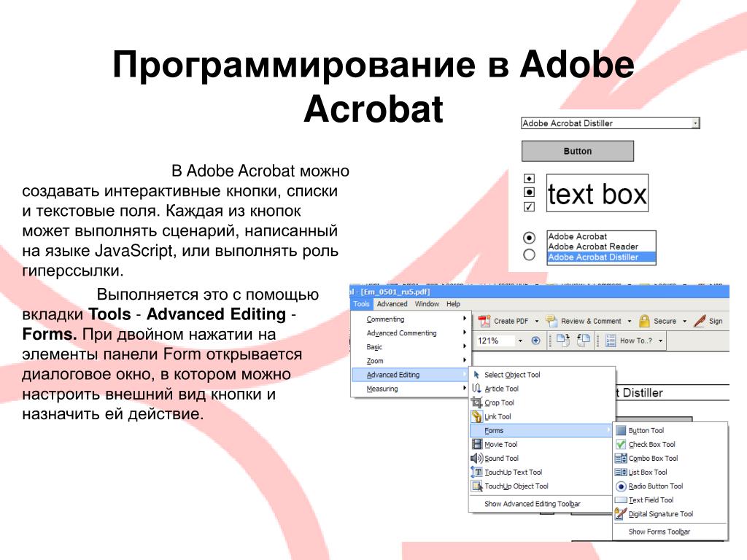747x560 pixels.
Task: Click the gray Button form button
Action: [x=578, y=151]
